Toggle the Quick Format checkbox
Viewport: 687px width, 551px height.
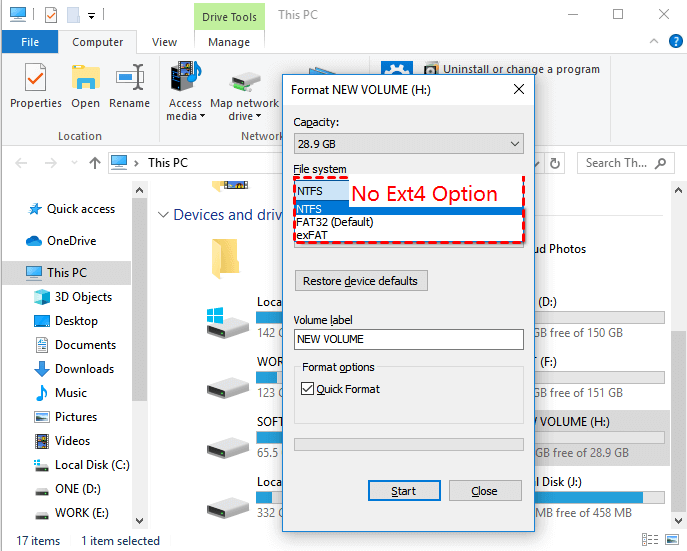307,389
